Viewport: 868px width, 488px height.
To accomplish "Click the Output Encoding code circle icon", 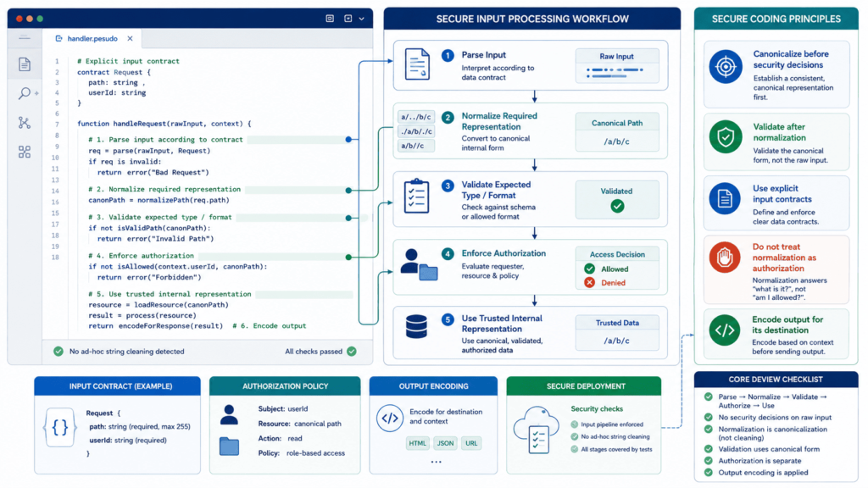I will tap(390, 419).
